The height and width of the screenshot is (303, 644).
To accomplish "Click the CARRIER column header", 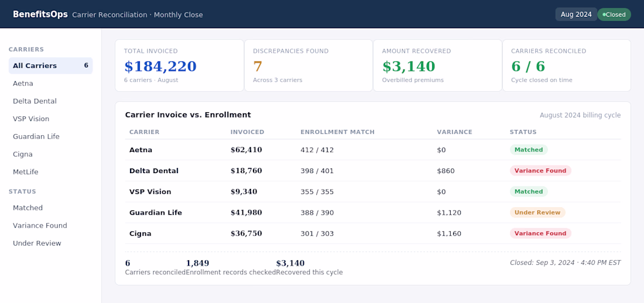I will tap(144, 132).
